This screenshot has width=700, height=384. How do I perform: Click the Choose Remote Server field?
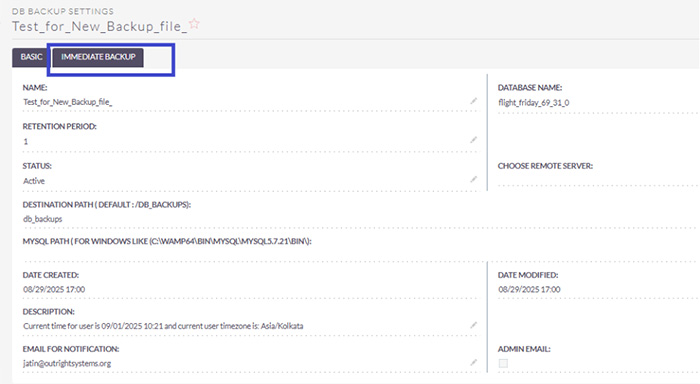coord(597,179)
